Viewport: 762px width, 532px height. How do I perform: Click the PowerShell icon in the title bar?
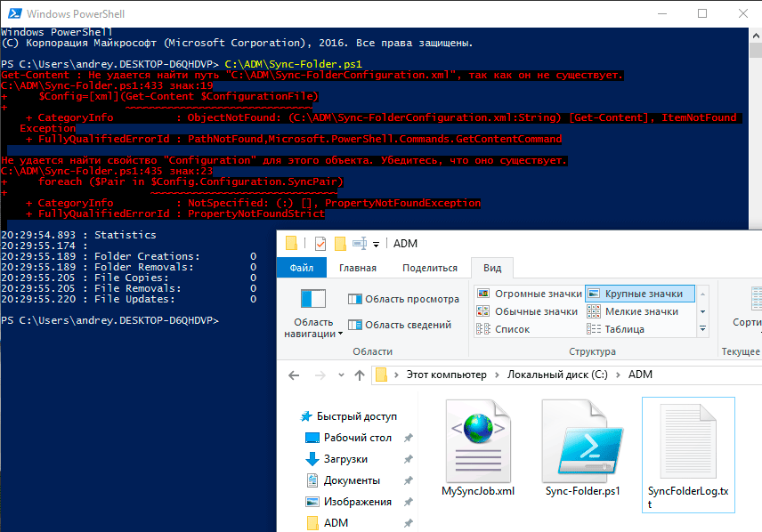pyautogui.click(x=13, y=13)
